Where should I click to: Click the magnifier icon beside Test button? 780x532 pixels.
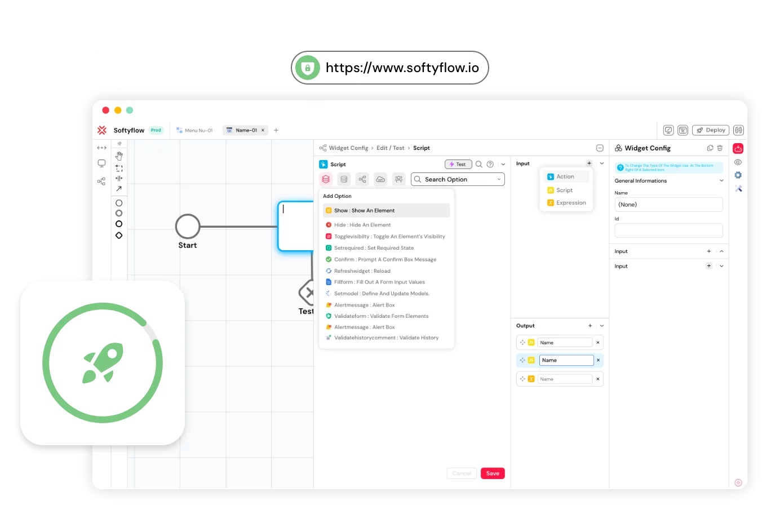(479, 165)
